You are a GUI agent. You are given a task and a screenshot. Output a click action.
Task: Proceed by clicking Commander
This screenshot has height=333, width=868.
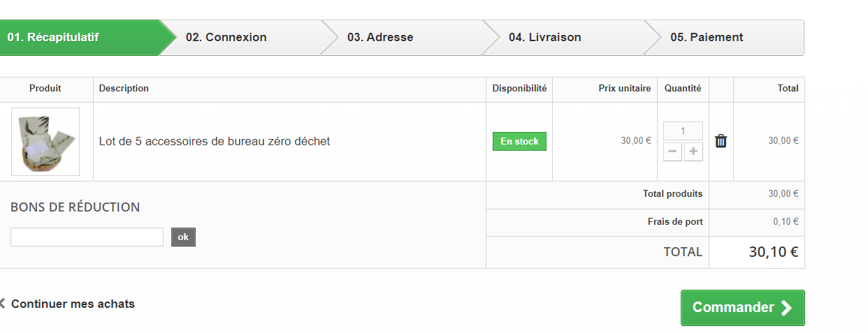[743, 308]
